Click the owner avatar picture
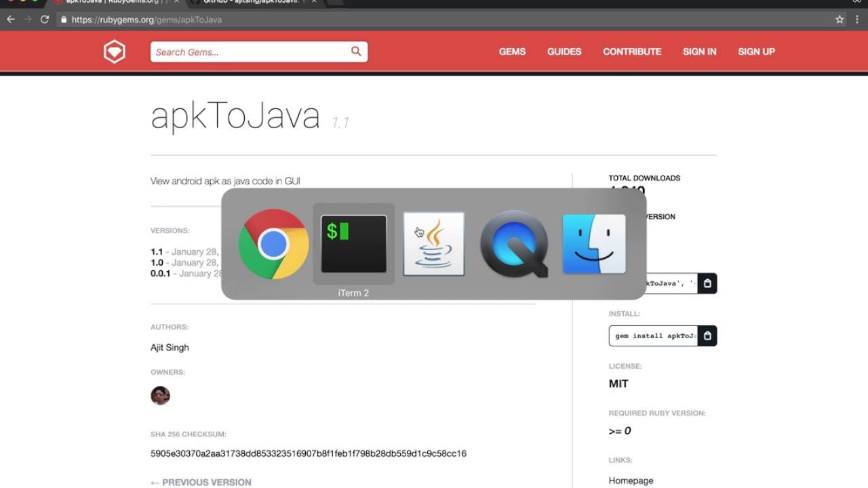Image resolution: width=868 pixels, height=488 pixels. pyautogui.click(x=160, y=396)
